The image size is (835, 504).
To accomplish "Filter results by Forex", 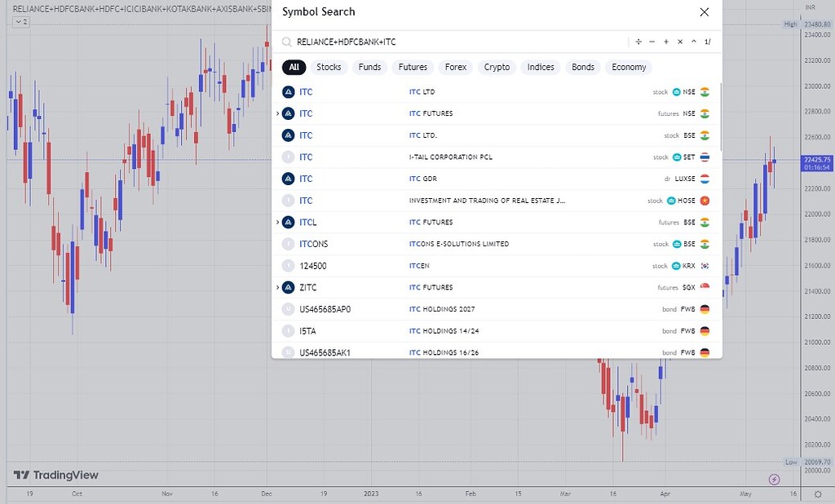I will pyautogui.click(x=455, y=67).
